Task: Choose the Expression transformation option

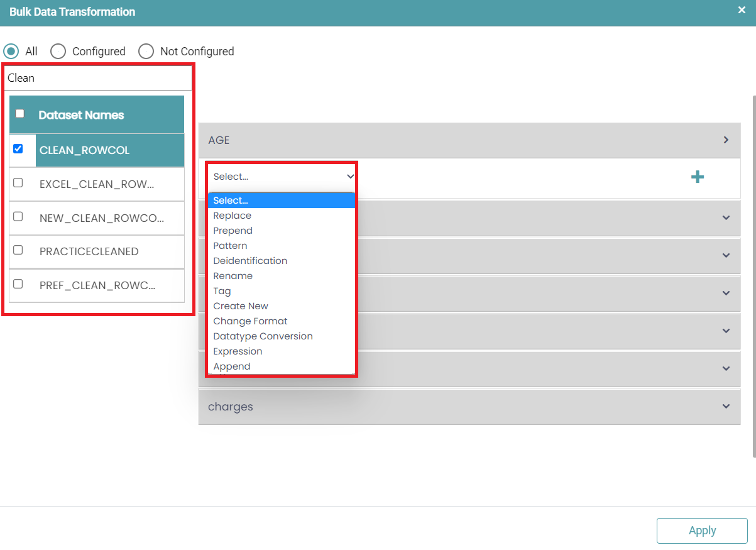Action: pyautogui.click(x=238, y=351)
